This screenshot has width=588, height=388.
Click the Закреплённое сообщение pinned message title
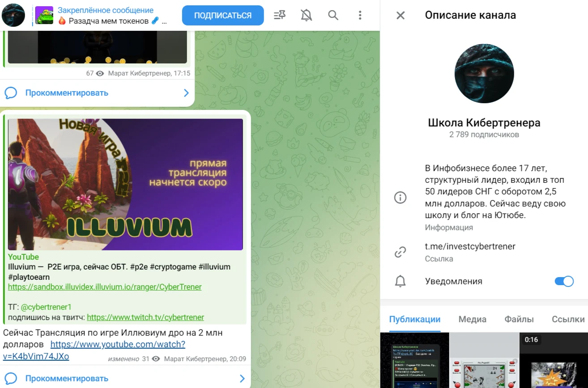106,10
